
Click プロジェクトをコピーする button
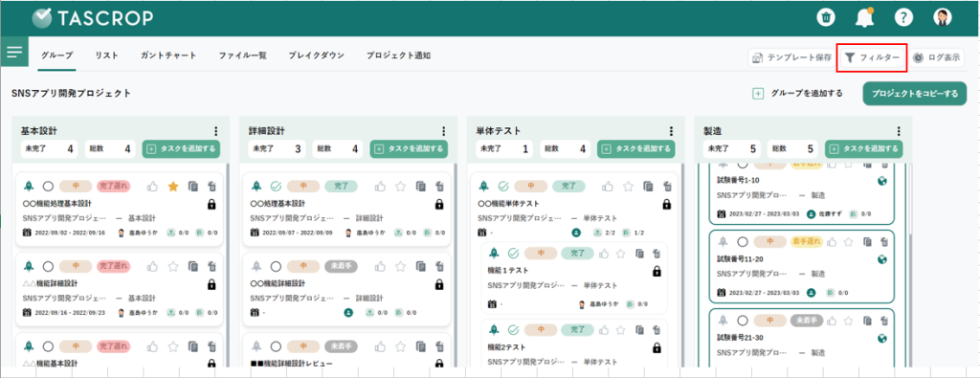[915, 94]
